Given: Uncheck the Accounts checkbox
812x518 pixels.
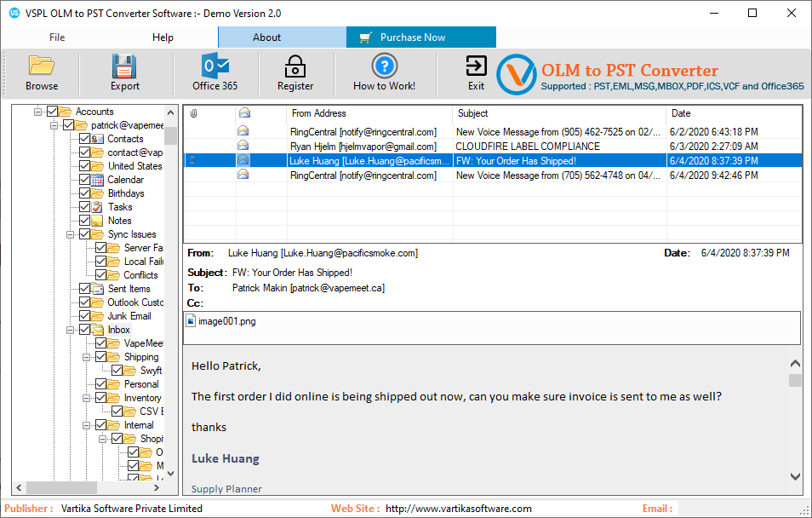Looking at the screenshot, I should coord(52,112).
